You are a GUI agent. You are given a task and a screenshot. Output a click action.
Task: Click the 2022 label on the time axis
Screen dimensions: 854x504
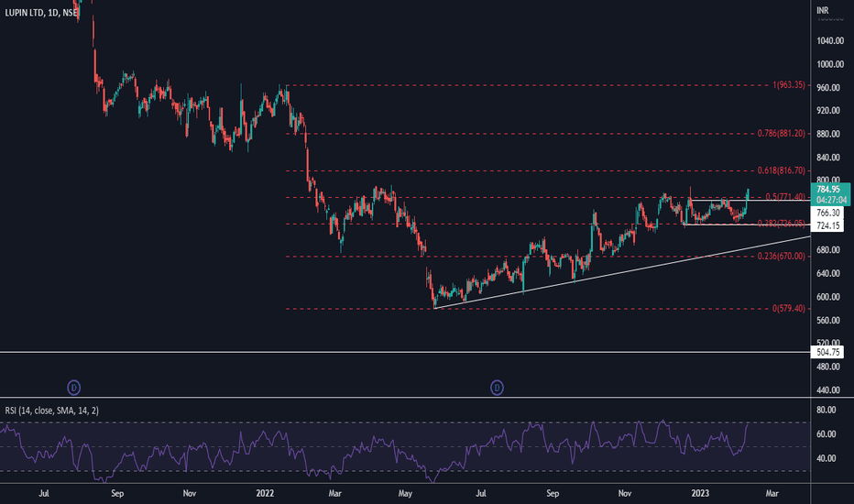point(265,493)
